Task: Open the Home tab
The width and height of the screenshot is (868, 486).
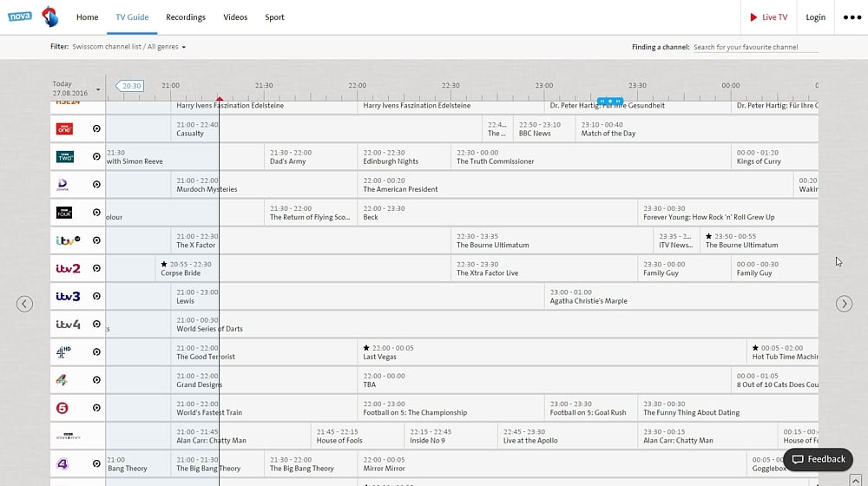Action: pyautogui.click(x=88, y=17)
